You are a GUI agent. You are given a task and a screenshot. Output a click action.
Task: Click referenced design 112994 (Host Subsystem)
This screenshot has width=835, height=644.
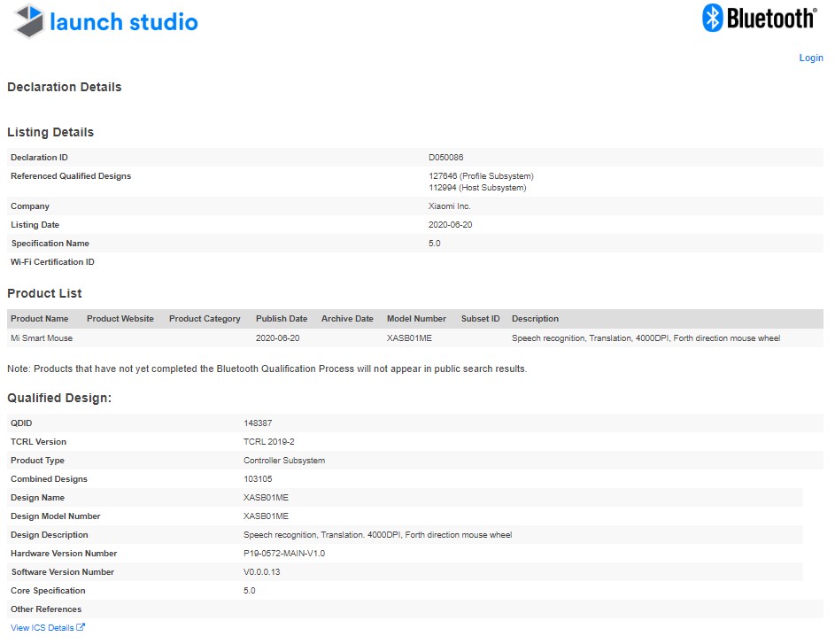(477, 188)
